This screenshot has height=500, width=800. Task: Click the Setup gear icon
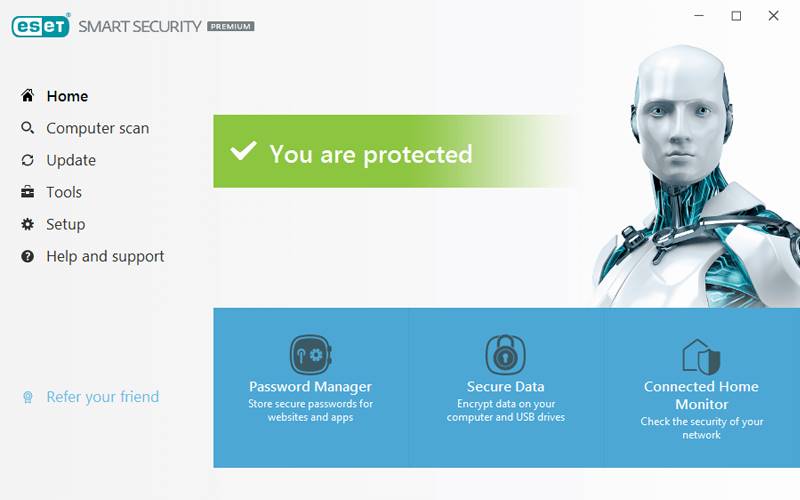(27, 224)
